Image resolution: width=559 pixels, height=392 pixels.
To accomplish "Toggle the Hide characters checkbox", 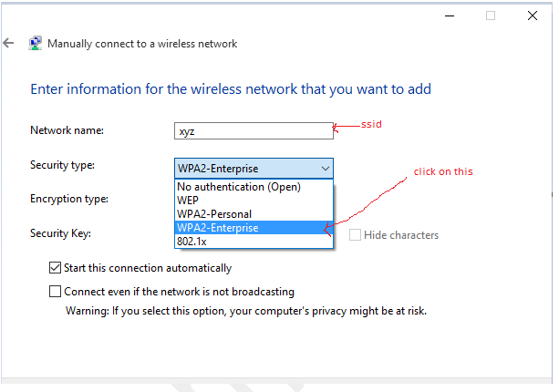I will [x=355, y=235].
